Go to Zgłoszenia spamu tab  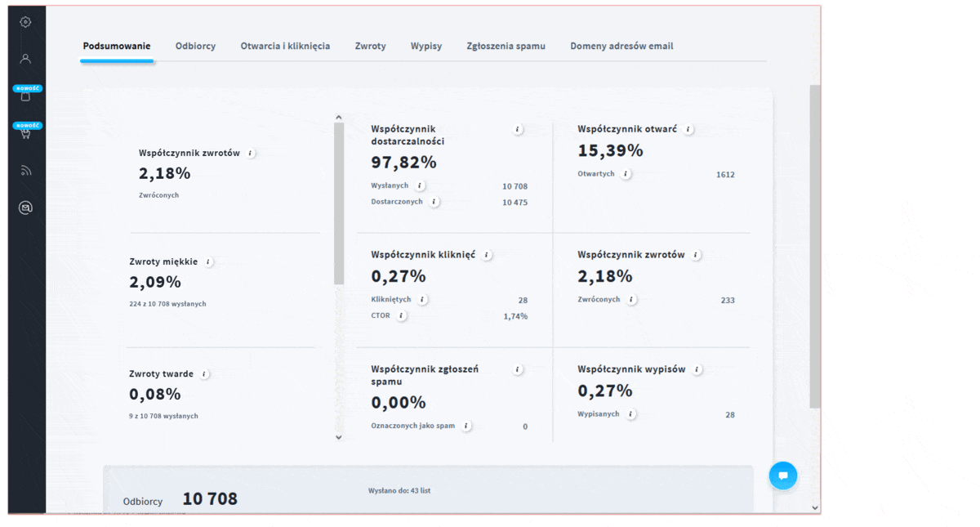pos(506,47)
